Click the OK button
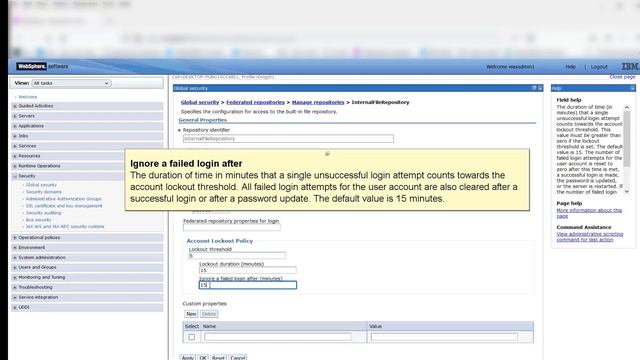The image size is (640, 360). pos(203,358)
